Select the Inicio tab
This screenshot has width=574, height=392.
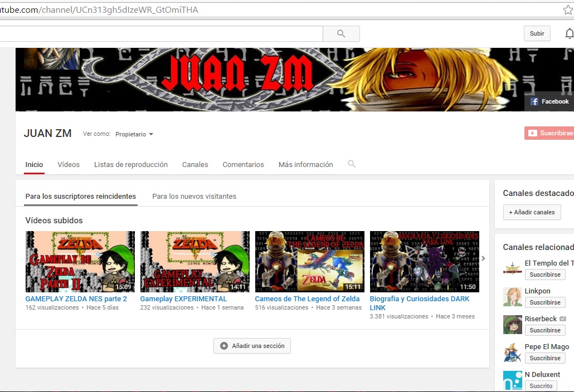pyautogui.click(x=34, y=165)
